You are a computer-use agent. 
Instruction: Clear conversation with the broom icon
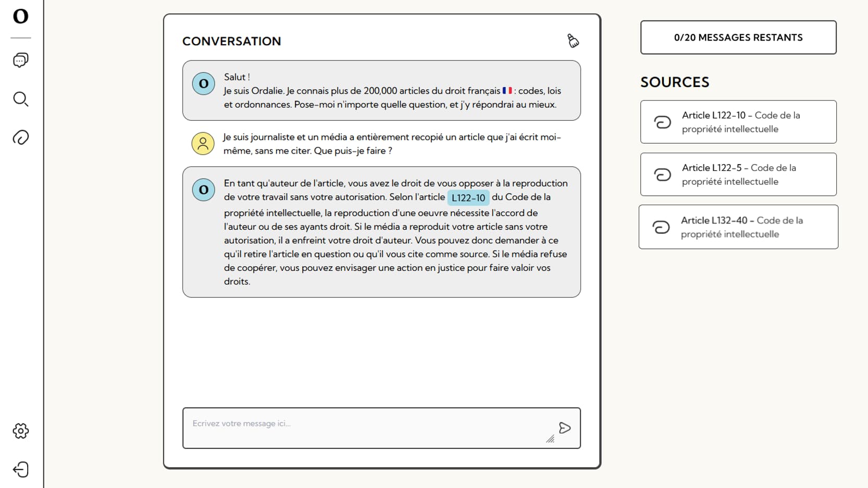pos(573,41)
